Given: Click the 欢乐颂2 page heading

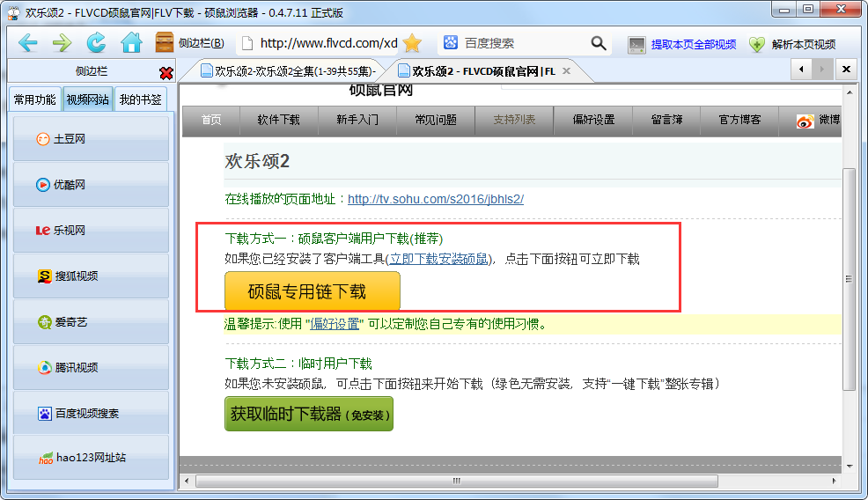Looking at the screenshot, I should click(257, 161).
